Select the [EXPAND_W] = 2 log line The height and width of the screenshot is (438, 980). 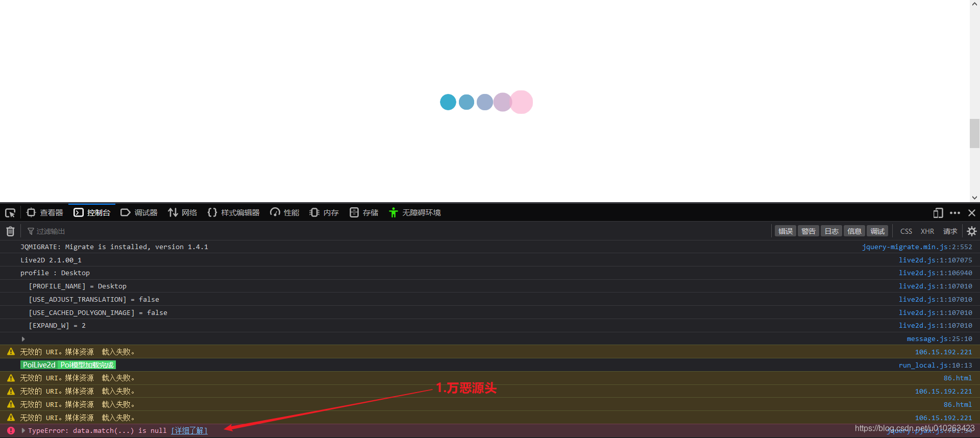pos(57,326)
